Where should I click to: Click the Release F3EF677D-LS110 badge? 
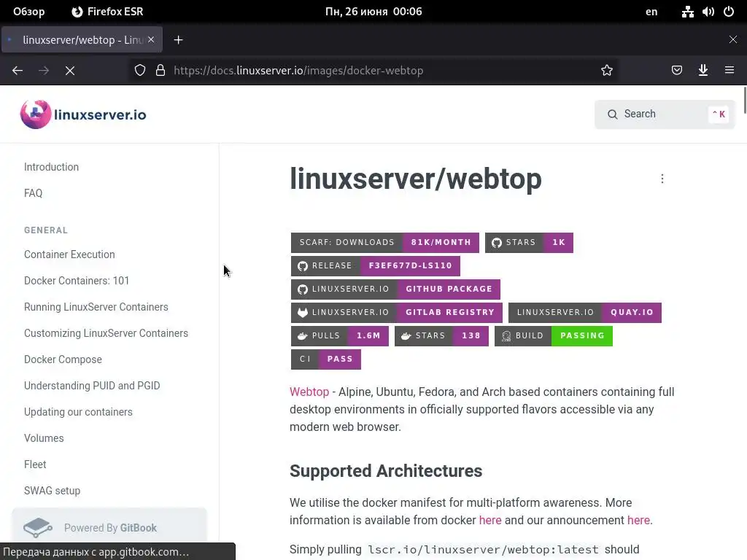coord(376,265)
